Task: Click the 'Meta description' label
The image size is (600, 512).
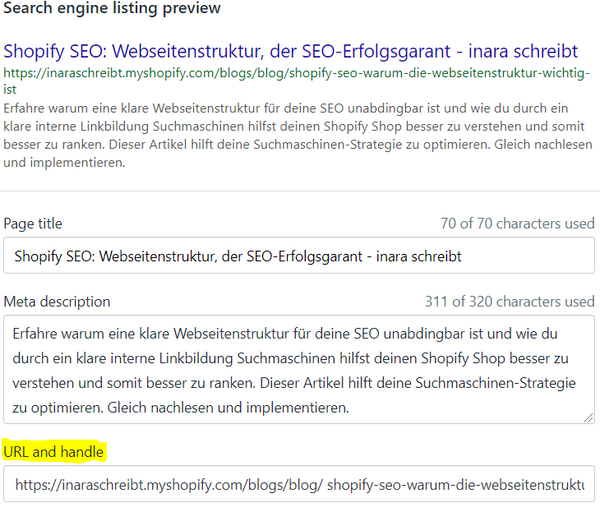Action: point(57,302)
